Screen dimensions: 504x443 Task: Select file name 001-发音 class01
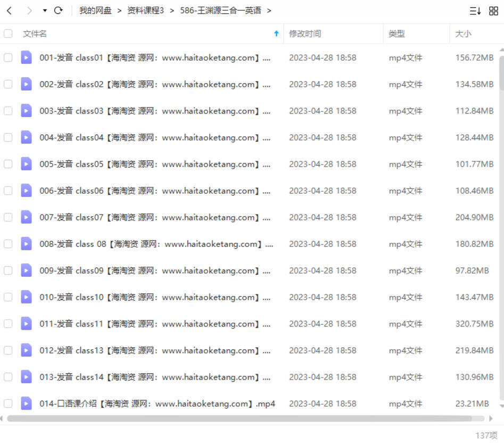pyautogui.click(x=155, y=58)
